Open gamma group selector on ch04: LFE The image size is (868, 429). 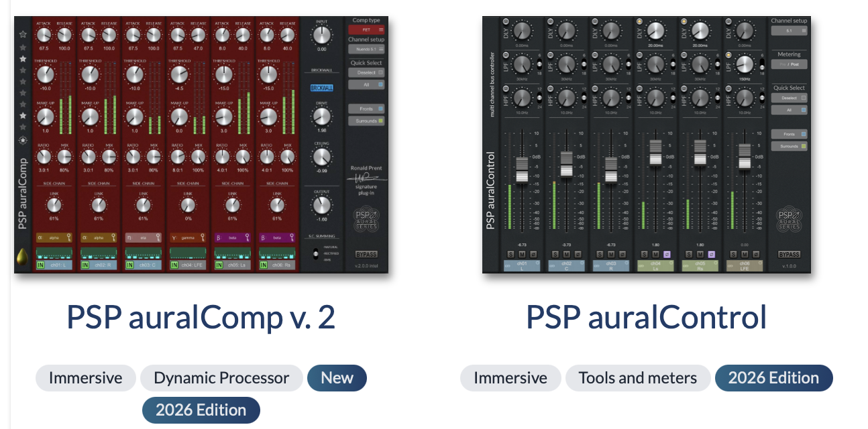(x=188, y=237)
